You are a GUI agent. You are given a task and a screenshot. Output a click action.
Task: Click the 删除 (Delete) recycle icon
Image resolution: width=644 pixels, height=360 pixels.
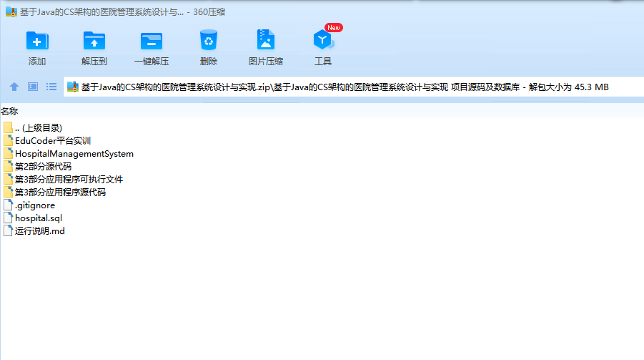209,40
